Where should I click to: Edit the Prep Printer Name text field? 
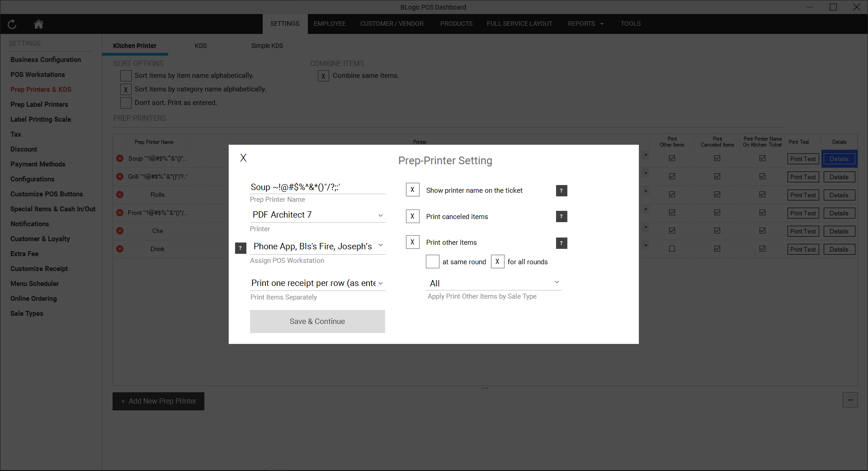(316, 187)
